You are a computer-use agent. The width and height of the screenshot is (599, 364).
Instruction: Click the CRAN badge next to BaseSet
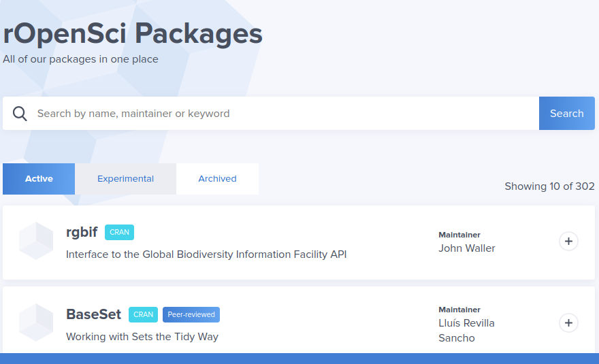tap(143, 314)
